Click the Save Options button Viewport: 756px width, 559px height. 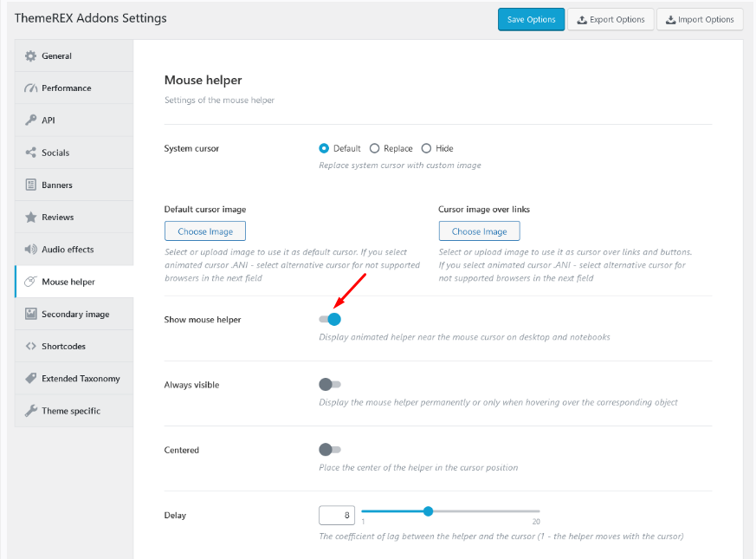click(x=532, y=19)
